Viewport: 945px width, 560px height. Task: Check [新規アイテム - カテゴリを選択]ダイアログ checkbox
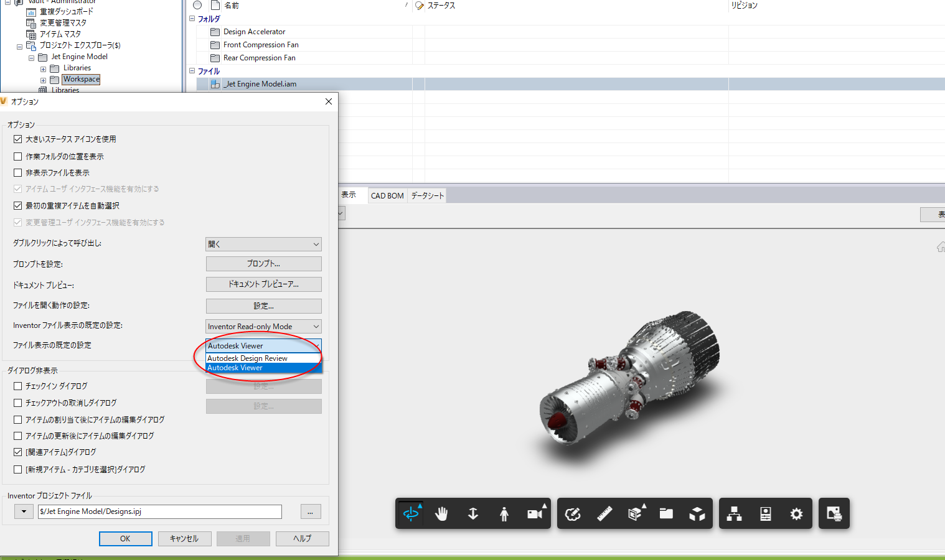[18, 470]
